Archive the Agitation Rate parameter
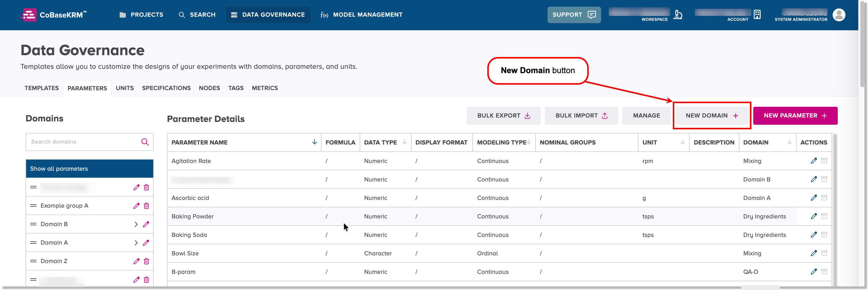Image resolution: width=868 pixels, height=290 pixels. pos(824,161)
